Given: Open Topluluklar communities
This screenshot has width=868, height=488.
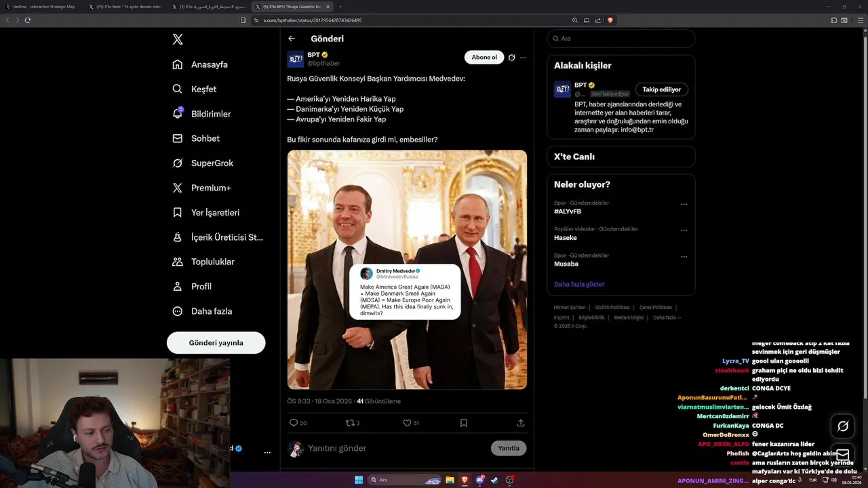Looking at the screenshot, I should click(x=203, y=262).
